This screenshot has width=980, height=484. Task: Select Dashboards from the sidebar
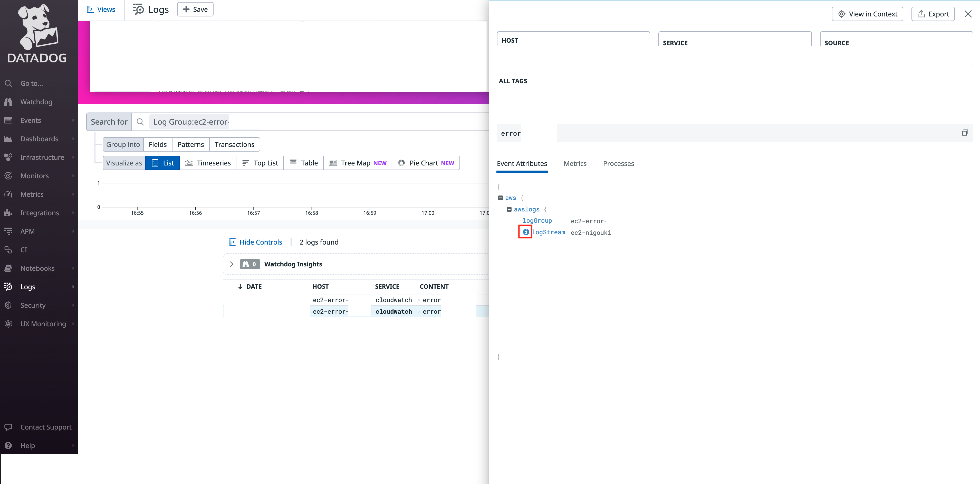[39, 139]
